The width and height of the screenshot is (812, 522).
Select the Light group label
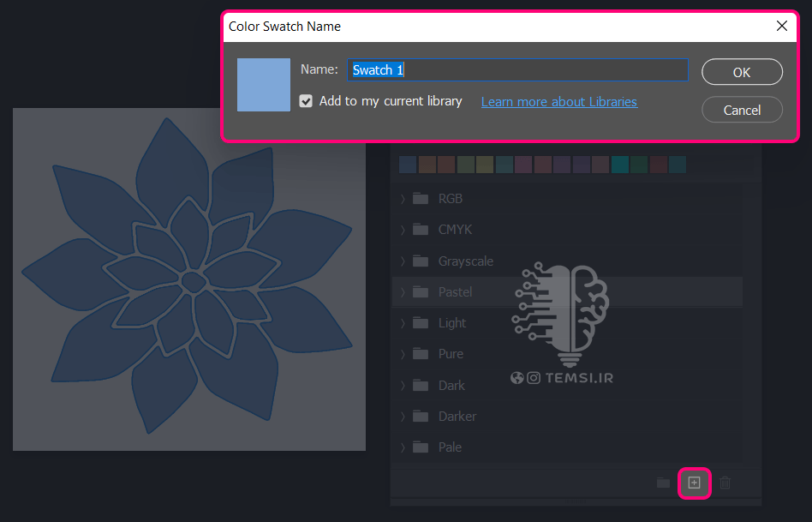[452, 323]
